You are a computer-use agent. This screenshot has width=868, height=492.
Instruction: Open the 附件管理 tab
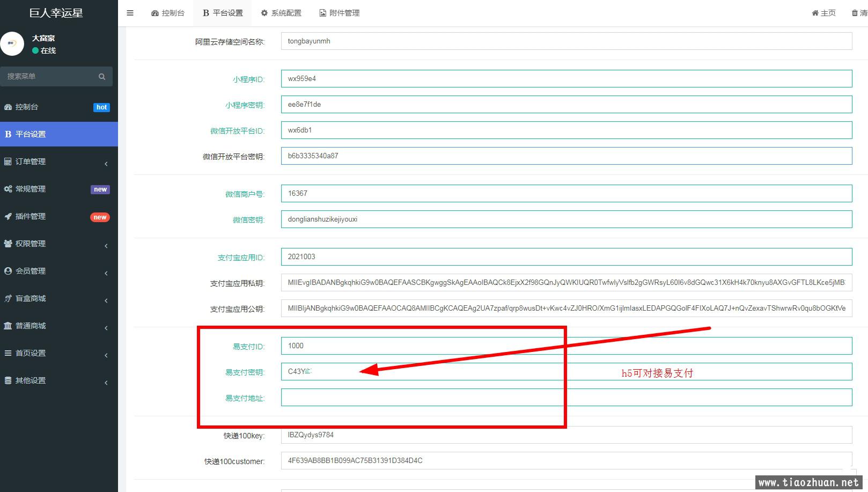click(x=339, y=13)
